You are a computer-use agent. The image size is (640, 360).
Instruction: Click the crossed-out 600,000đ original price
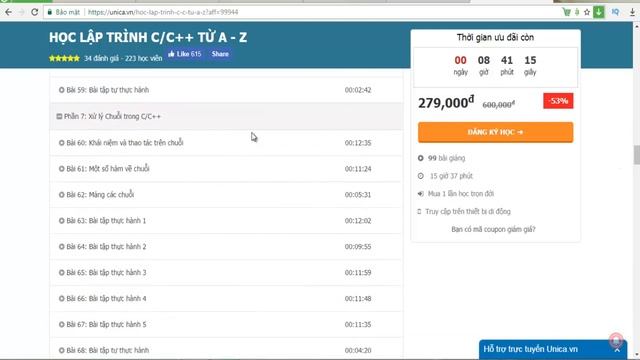[x=498, y=104]
